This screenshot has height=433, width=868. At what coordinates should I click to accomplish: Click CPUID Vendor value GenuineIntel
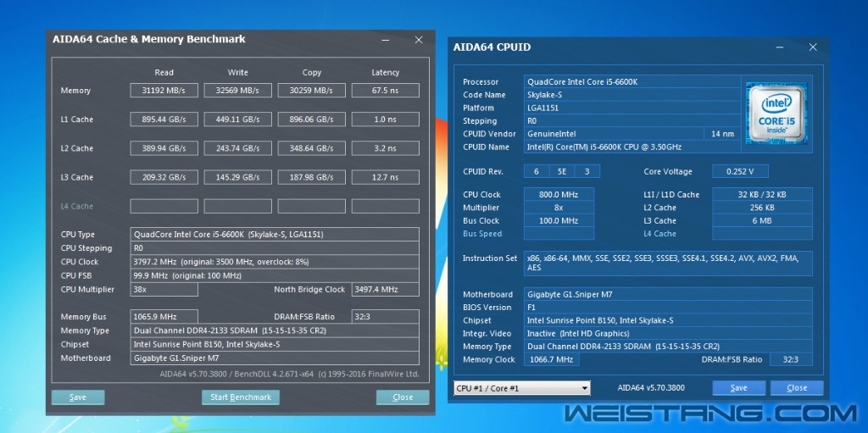tap(614, 134)
